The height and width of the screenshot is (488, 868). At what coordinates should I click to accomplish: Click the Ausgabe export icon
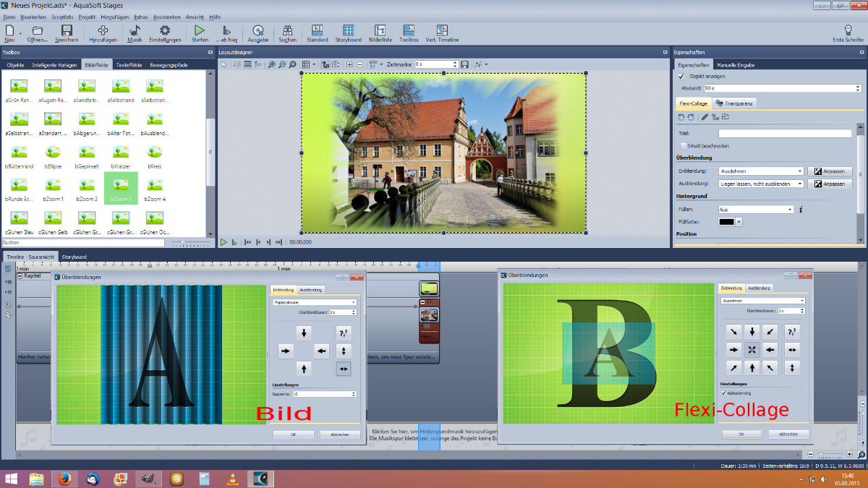[x=258, y=33]
